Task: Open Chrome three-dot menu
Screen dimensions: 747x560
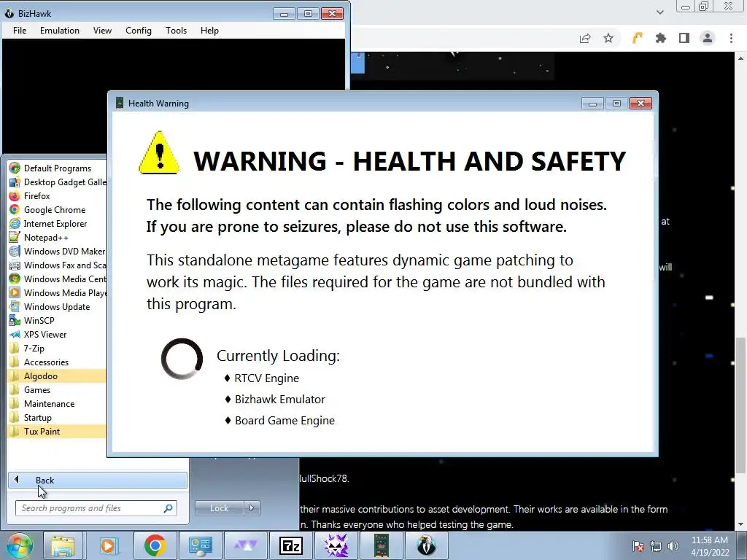Action: (x=731, y=38)
